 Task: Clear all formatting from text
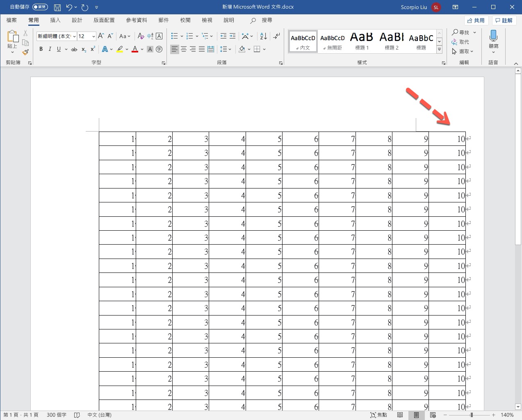[141, 36]
